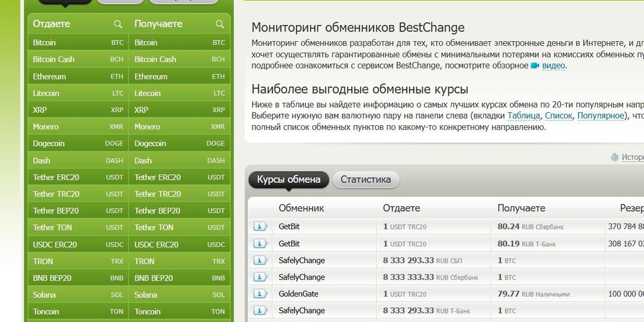Select TRON in Отдаете column
Image resolution: width=644 pixels, height=322 pixels.
point(78,262)
